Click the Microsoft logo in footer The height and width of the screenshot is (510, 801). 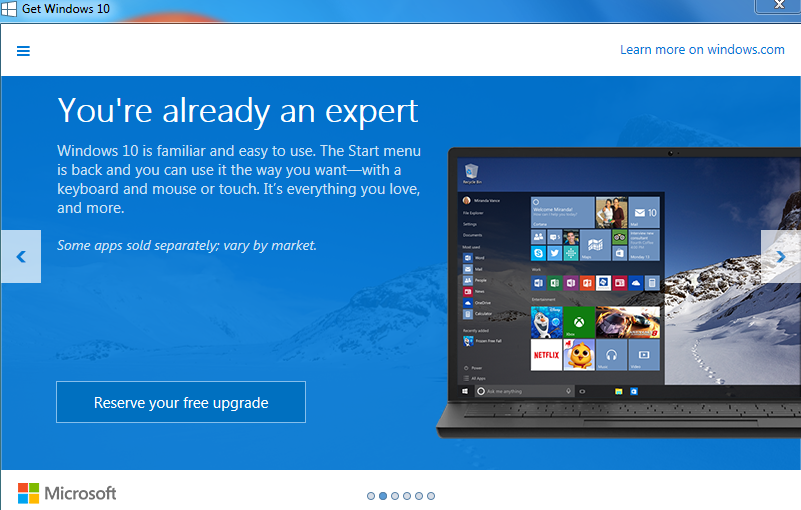[x=67, y=493]
